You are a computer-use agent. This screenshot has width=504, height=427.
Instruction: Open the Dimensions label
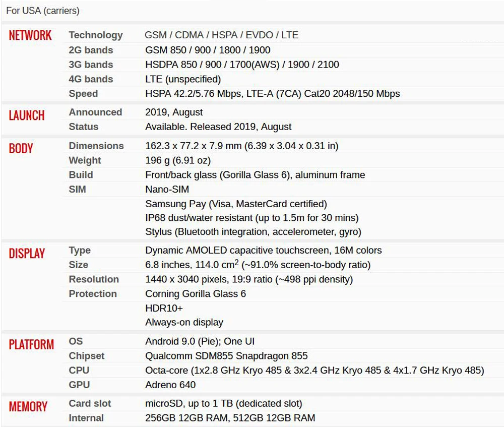[96, 146]
